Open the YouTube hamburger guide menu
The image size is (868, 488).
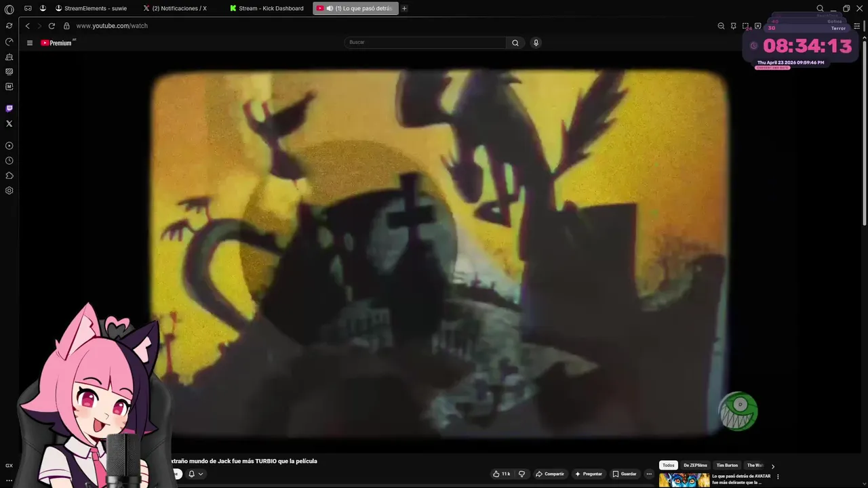pyautogui.click(x=29, y=43)
